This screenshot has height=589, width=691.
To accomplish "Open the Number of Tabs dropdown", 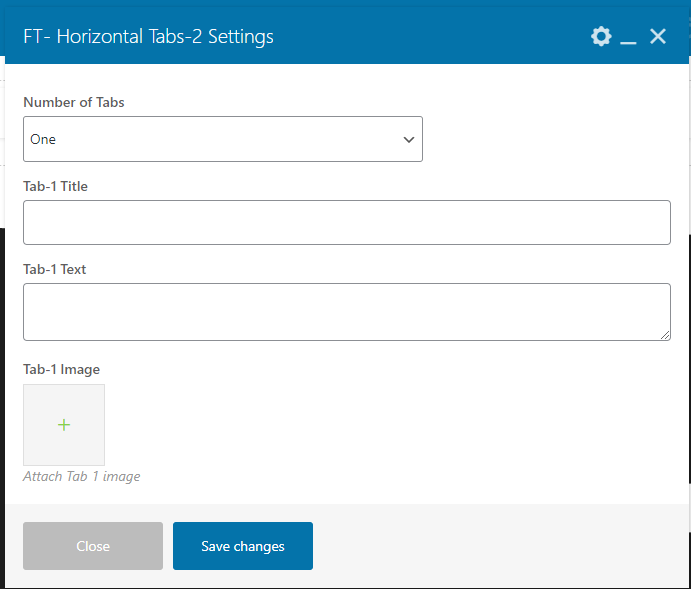I will [x=223, y=139].
